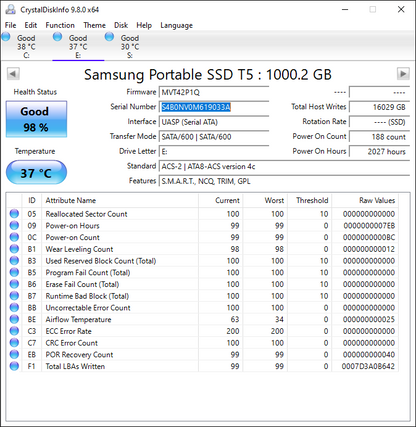Click status orb for ECC Error Rate
Viewport: 416px width, 427px height.
pos(14,331)
